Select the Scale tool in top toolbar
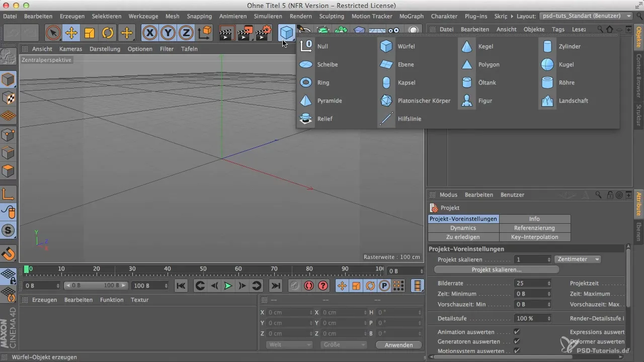Screen dimensions: 644x362 point(90,33)
